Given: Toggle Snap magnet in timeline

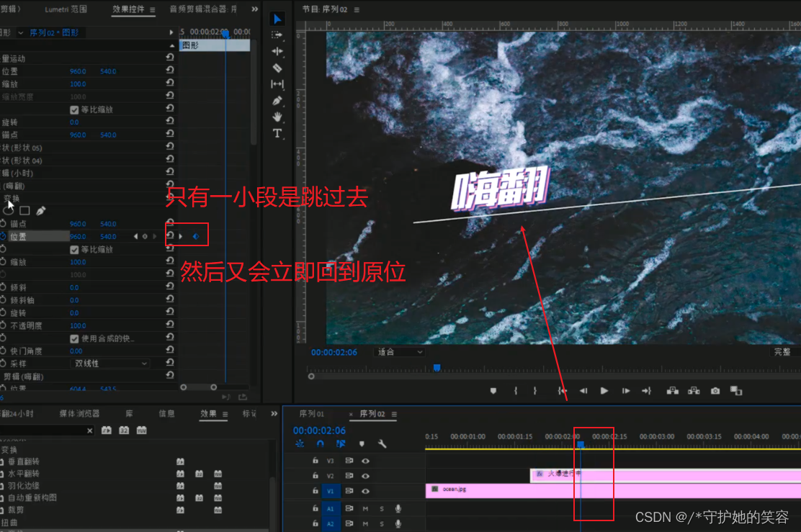Looking at the screenshot, I should (321, 443).
